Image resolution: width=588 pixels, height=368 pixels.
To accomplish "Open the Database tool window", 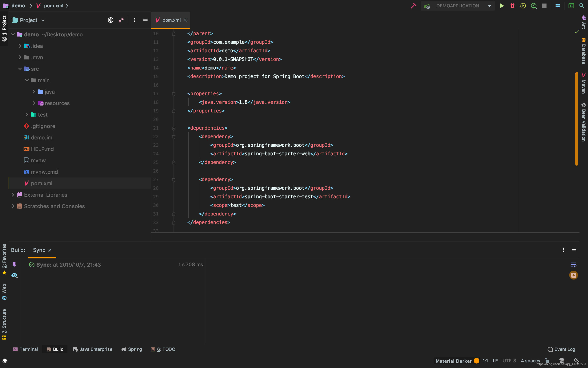I will (x=584, y=51).
